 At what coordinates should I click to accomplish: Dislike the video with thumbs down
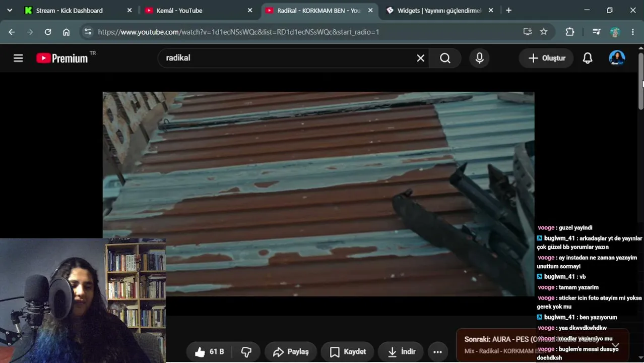pos(246,352)
